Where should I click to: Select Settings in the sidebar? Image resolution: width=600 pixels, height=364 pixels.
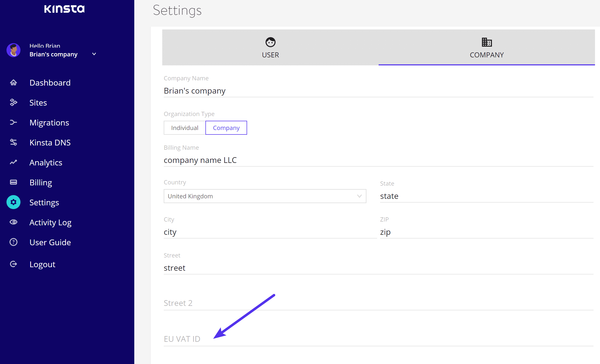pos(44,202)
